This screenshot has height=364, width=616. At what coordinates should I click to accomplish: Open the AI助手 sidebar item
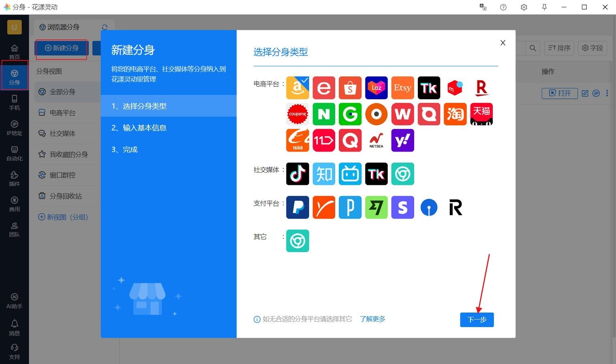[x=14, y=301]
